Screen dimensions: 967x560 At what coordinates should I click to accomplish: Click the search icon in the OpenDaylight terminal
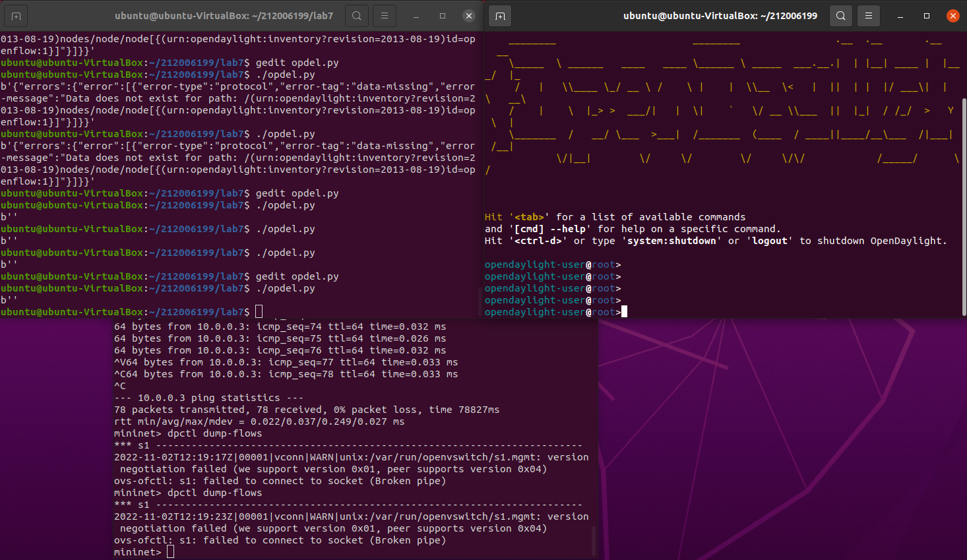point(841,16)
